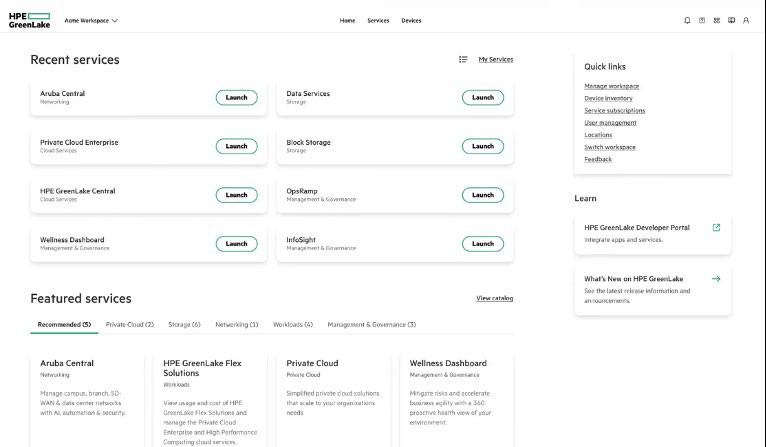The width and height of the screenshot is (766, 447).
Task: Open the user profile icon
Action: (x=746, y=21)
